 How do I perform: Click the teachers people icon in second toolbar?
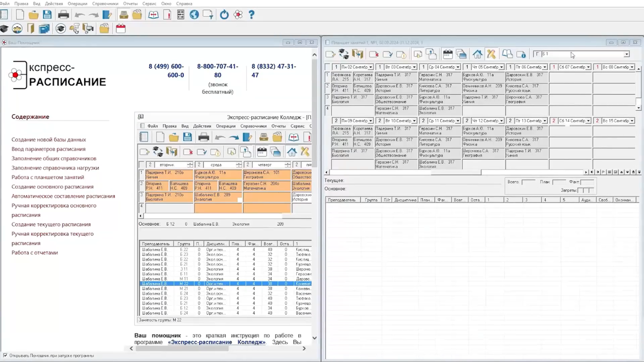[x=18, y=28]
